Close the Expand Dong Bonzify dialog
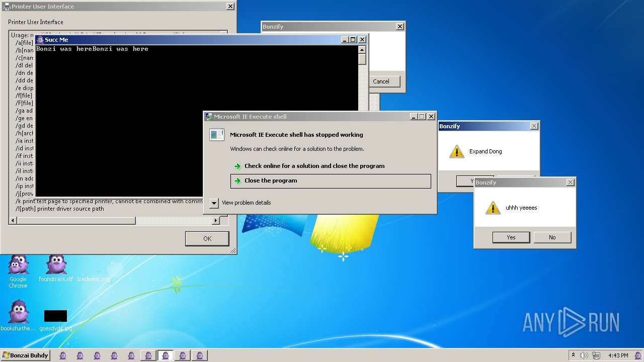The image size is (644, 362). pyautogui.click(x=534, y=126)
